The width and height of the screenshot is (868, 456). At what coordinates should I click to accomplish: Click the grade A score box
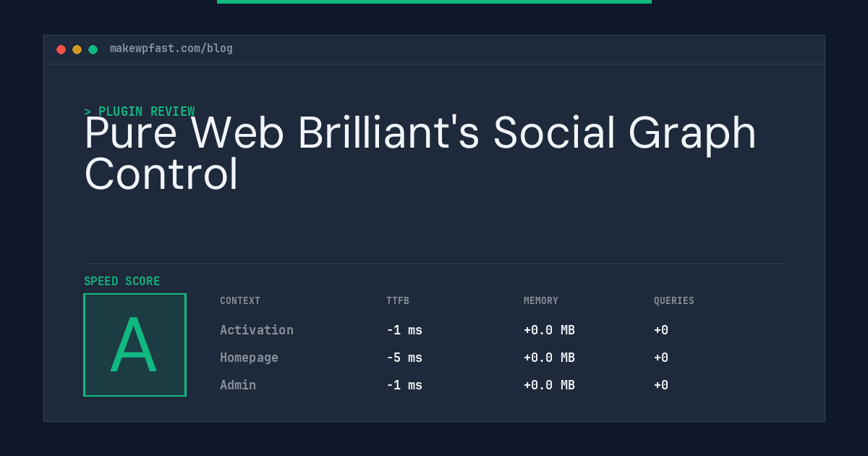pyautogui.click(x=135, y=345)
